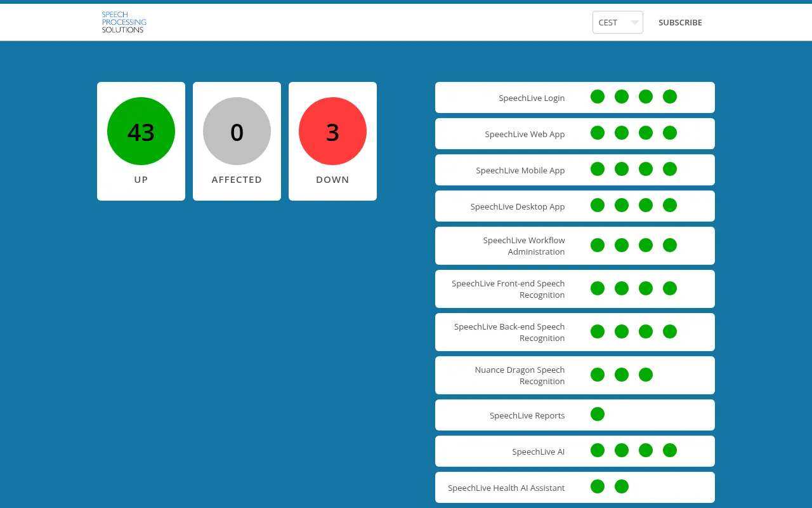Click the last green dot for Nuance Dragon Speech Recognition
812x508 pixels.
pos(646,375)
